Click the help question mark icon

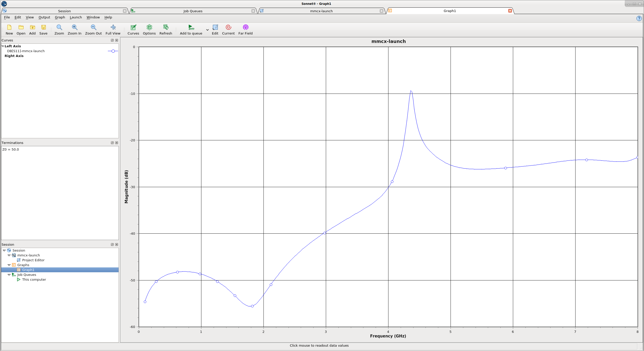click(x=639, y=18)
